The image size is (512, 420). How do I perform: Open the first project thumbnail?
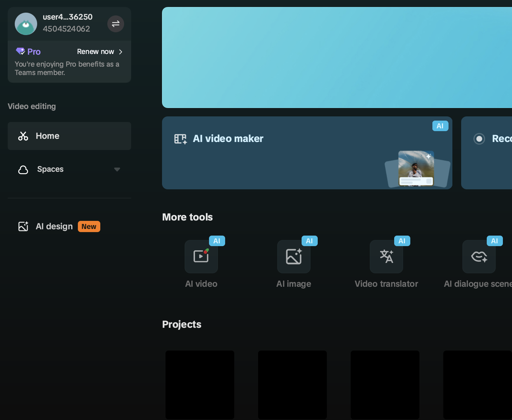point(200,384)
